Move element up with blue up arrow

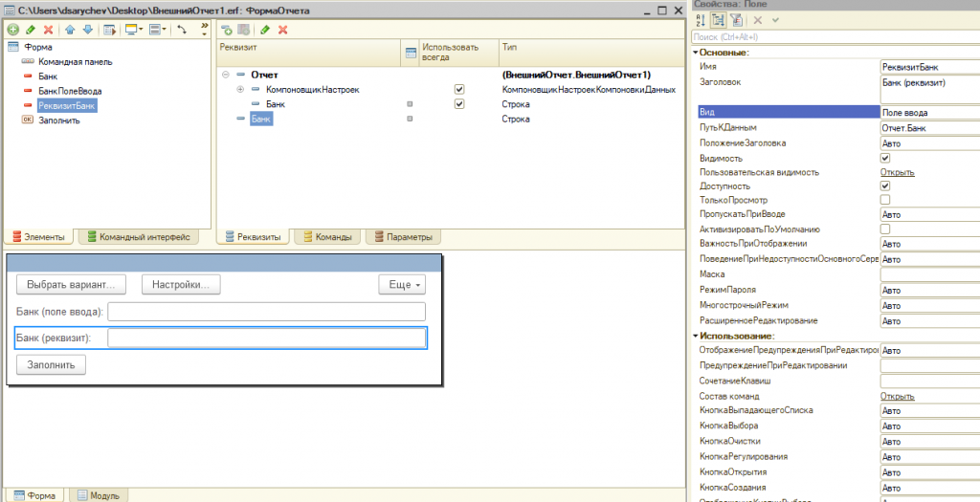pyautogui.click(x=70, y=30)
